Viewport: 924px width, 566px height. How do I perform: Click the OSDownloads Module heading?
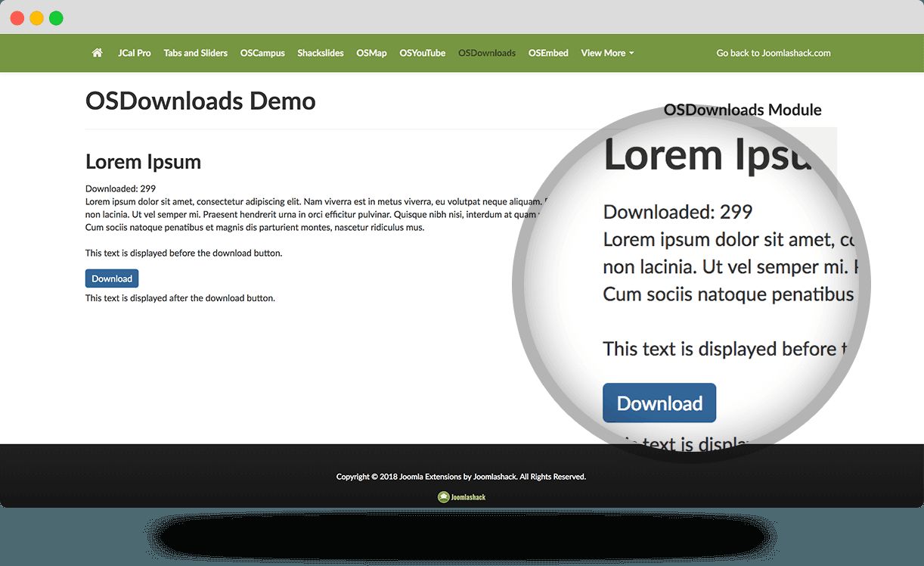tap(743, 110)
